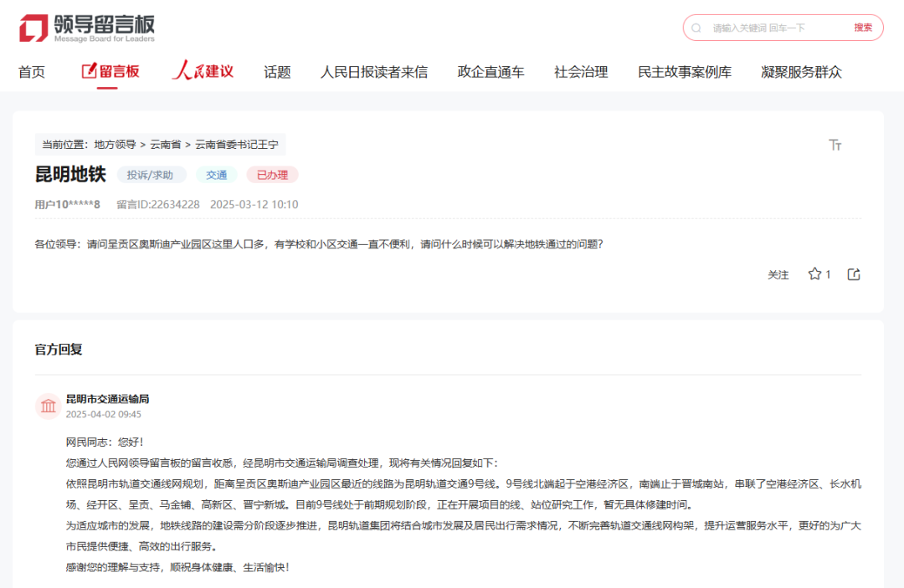Select 社会治理 in the navigation
Screen dimensions: 904x588
click(579, 71)
